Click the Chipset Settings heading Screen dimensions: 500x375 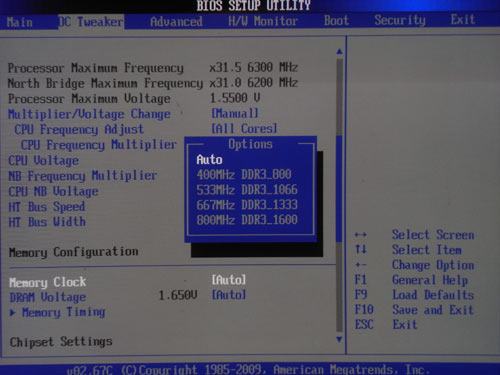(61, 342)
